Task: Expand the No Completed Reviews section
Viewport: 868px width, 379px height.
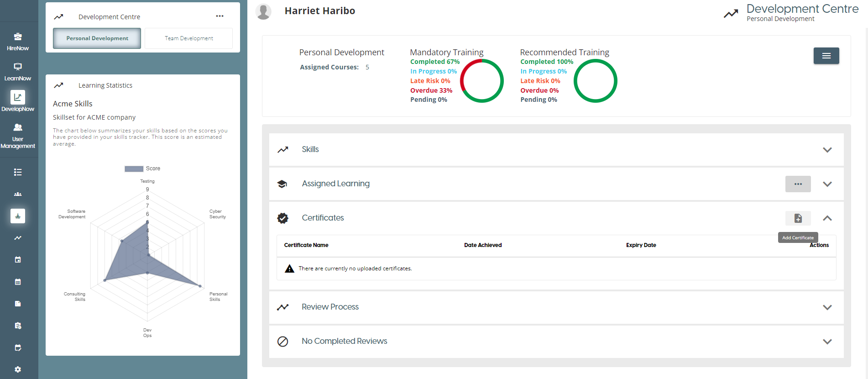Action: tap(827, 342)
